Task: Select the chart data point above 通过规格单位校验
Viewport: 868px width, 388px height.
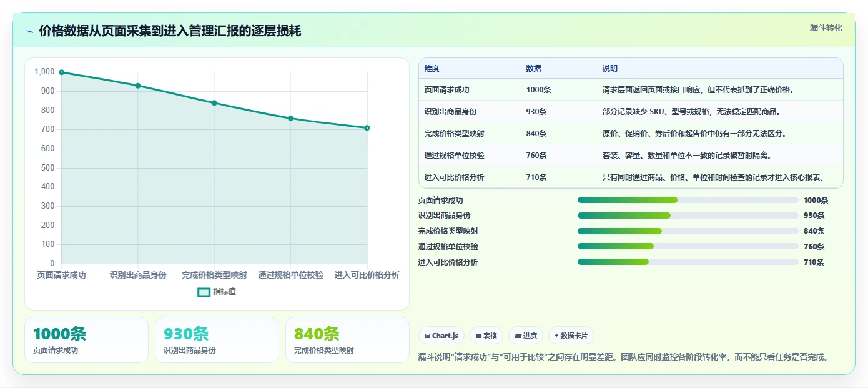Action: [290, 118]
